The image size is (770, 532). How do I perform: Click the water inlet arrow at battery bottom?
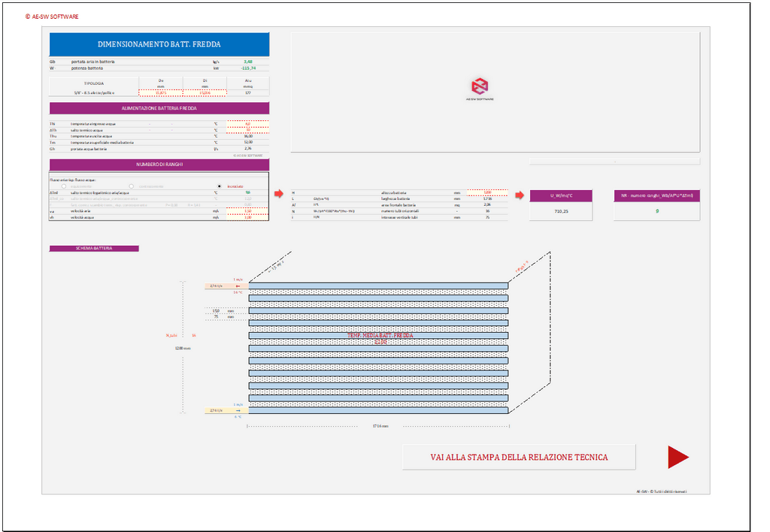point(236,410)
